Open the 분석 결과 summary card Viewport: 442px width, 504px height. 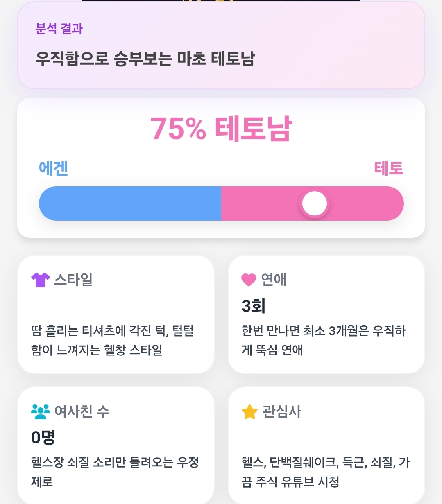click(x=221, y=45)
